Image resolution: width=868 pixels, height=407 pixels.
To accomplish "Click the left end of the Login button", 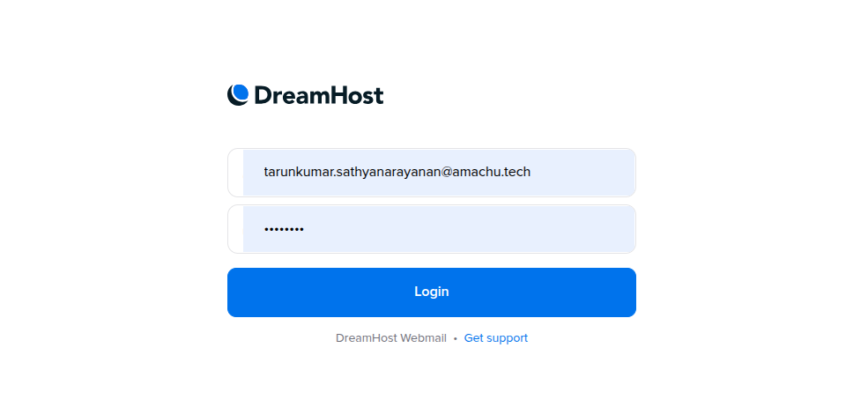I will tap(239, 292).
